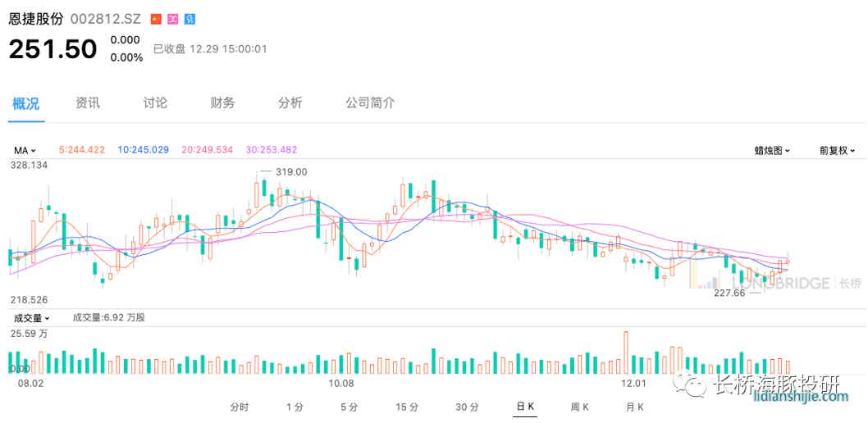The height and width of the screenshot is (423, 868).
Task: Switch chart to 5分 interval
Action: (349, 407)
